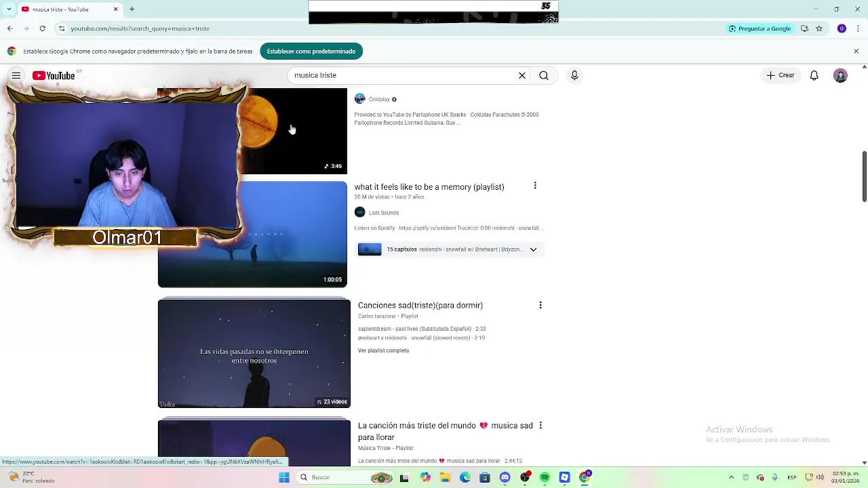
Task: Reload the current page
Action: pos(42,28)
